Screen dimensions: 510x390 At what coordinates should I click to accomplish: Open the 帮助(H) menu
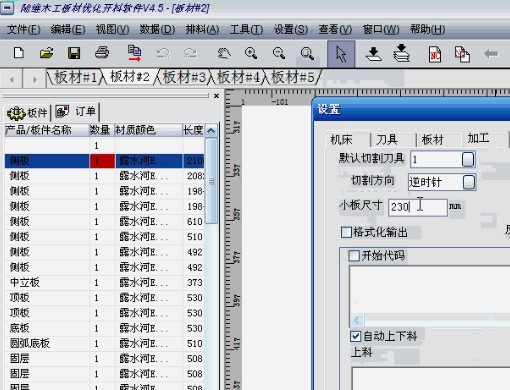[x=427, y=30]
